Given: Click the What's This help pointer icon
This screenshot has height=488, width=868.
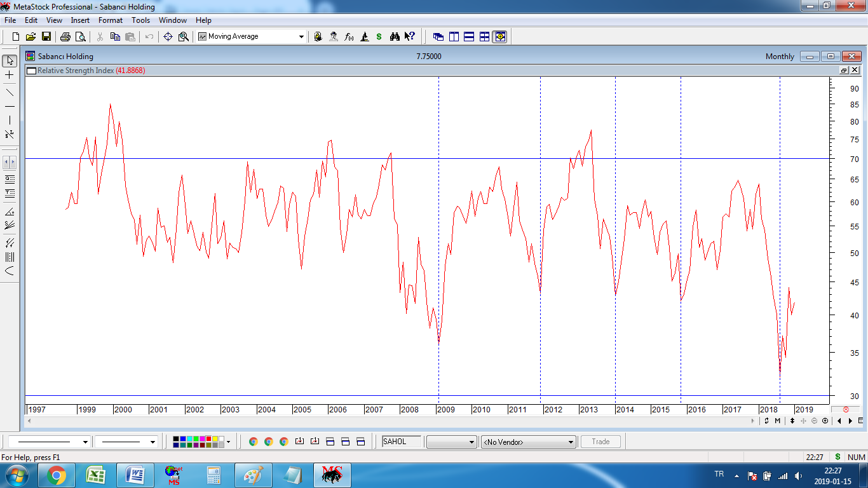Looking at the screenshot, I should (410, 37).
